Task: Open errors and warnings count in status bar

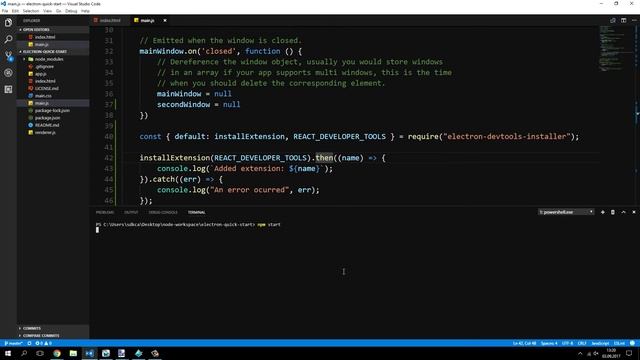Action: click(x=43, y=343)
